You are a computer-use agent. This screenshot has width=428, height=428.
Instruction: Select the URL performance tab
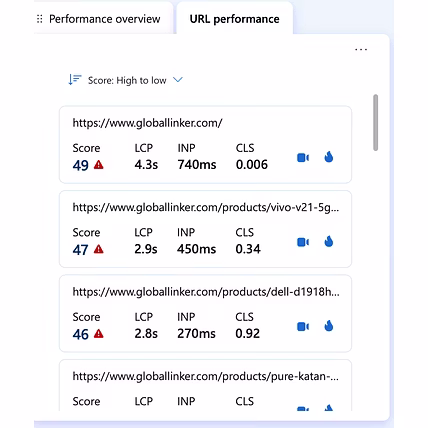[x=234, y=19]
